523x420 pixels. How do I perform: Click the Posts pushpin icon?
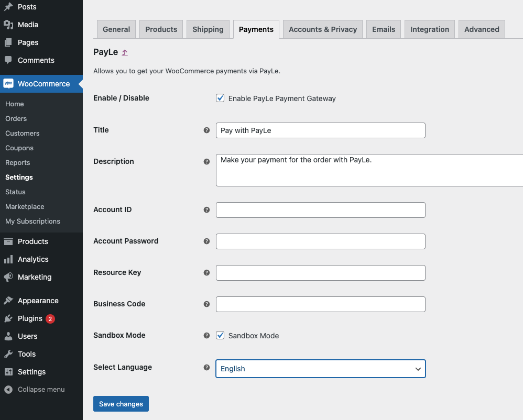8,7
